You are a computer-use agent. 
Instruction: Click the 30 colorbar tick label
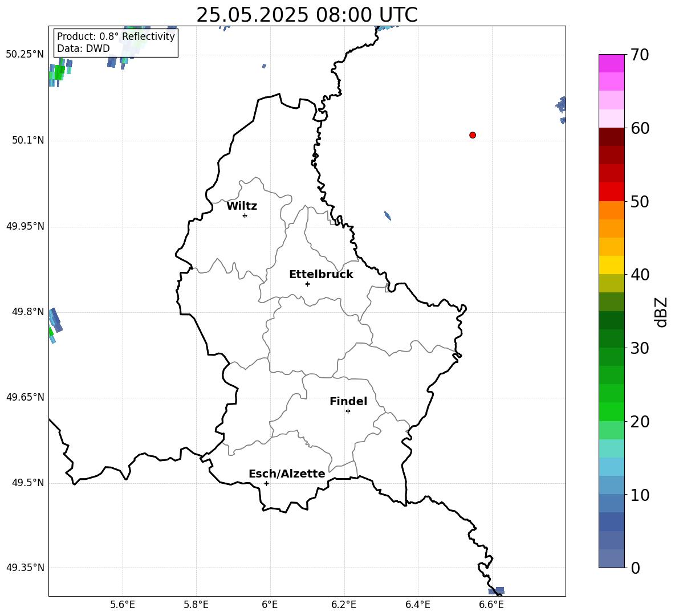(640, 348)
